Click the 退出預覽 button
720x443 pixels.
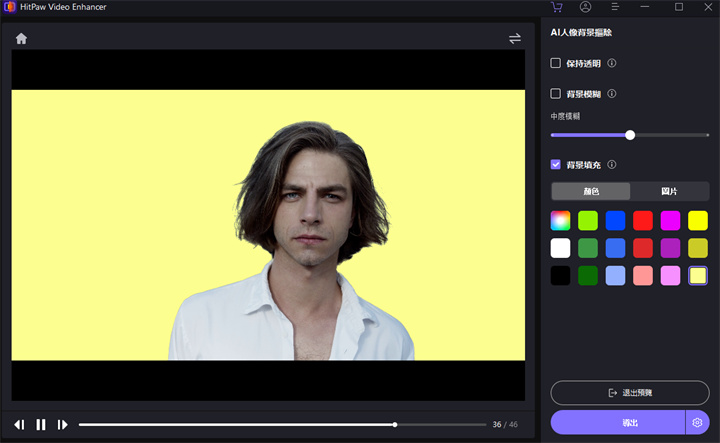[x=630, y=393]
